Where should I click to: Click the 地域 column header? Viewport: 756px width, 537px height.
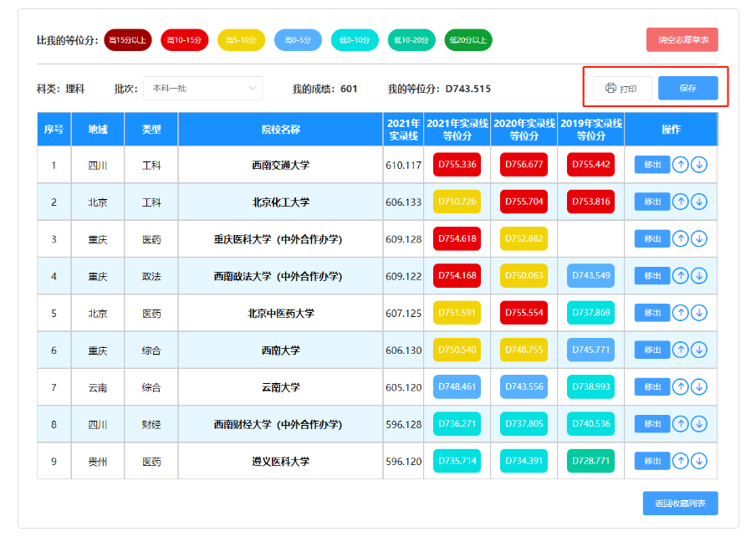click(98, 129)
